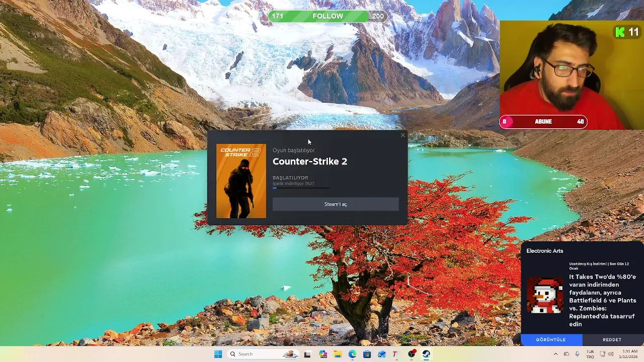Click the streamer webcam overlay
The image size is (644, 362).
click(x=572, y=75)
